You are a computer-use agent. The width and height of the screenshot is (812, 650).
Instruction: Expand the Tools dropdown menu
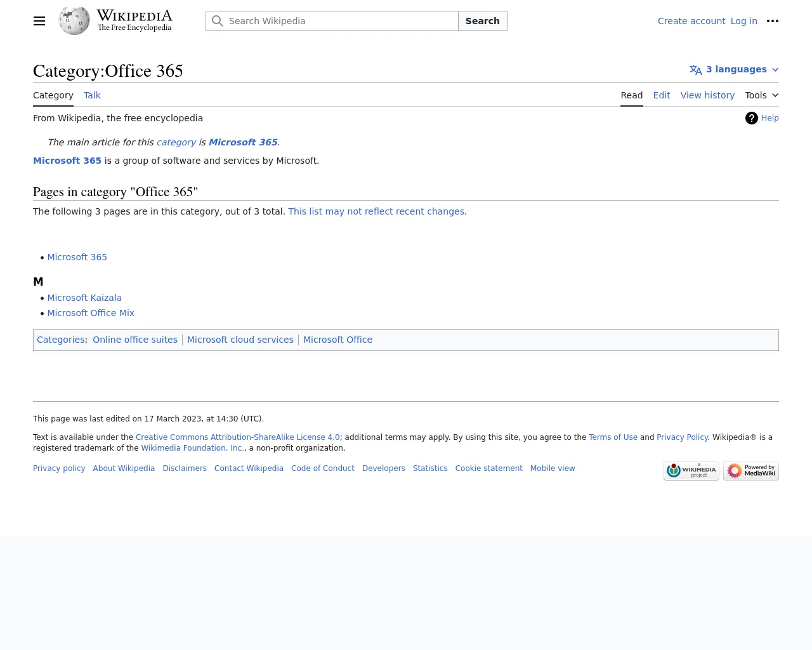[761, 95]
